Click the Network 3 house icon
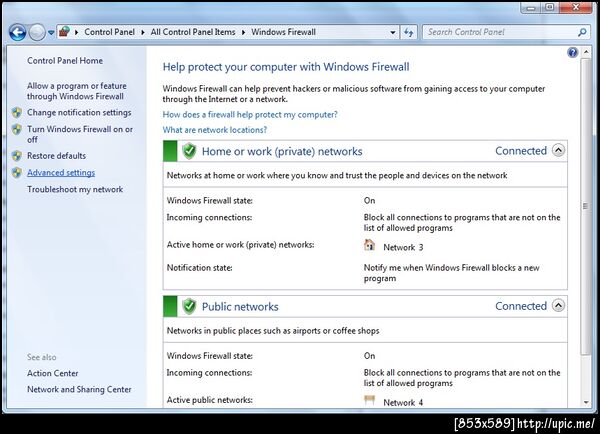 (369, 245)
